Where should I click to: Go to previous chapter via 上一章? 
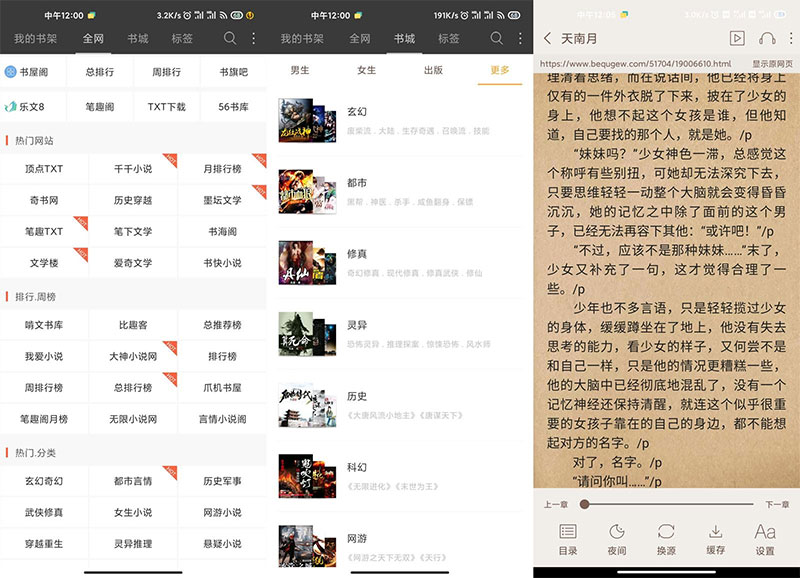tap(556, 505)
